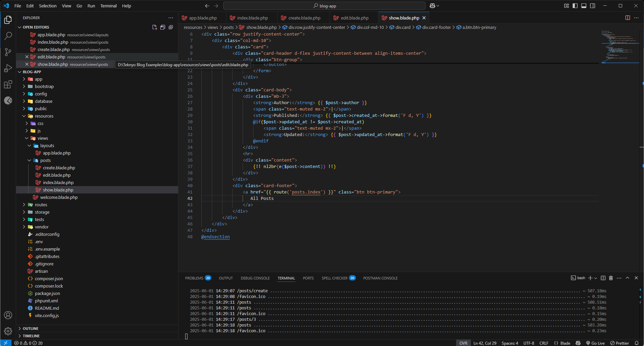
Task: Open the Postman icon in activity bar
Action: click(8, 100)
